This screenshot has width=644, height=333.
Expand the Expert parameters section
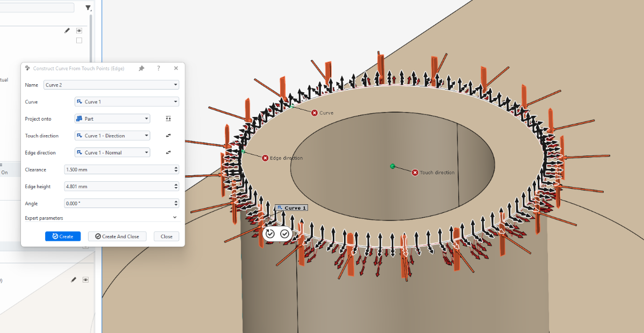(x=174, y=218)
